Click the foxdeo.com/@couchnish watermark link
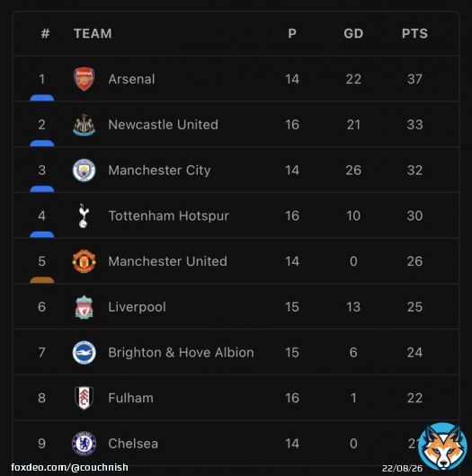Viewport: 472px width, 476px height. (x=69, y=467)
